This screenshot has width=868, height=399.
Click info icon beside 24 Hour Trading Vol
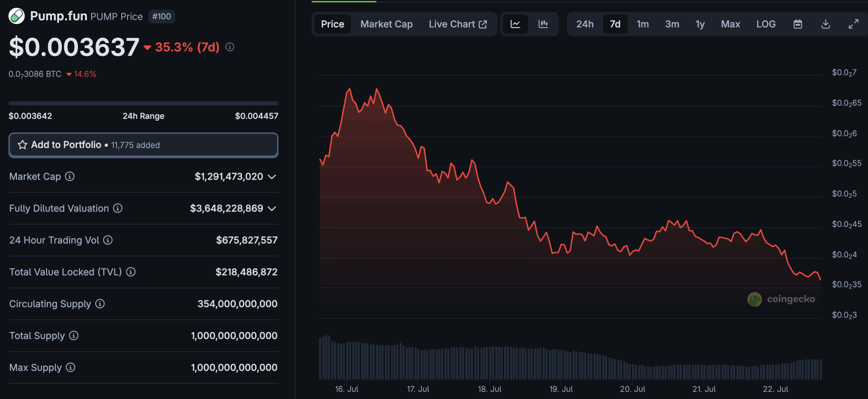pos(108,240)
